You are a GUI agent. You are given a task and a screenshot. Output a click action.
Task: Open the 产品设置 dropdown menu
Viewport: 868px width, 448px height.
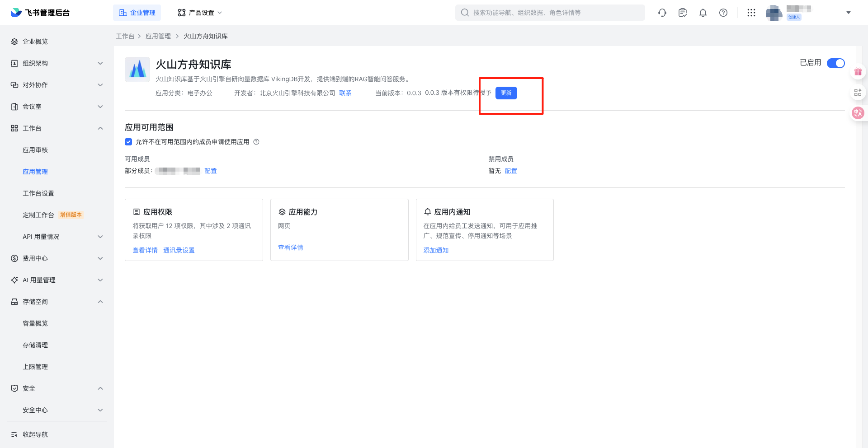coord(200,13)
